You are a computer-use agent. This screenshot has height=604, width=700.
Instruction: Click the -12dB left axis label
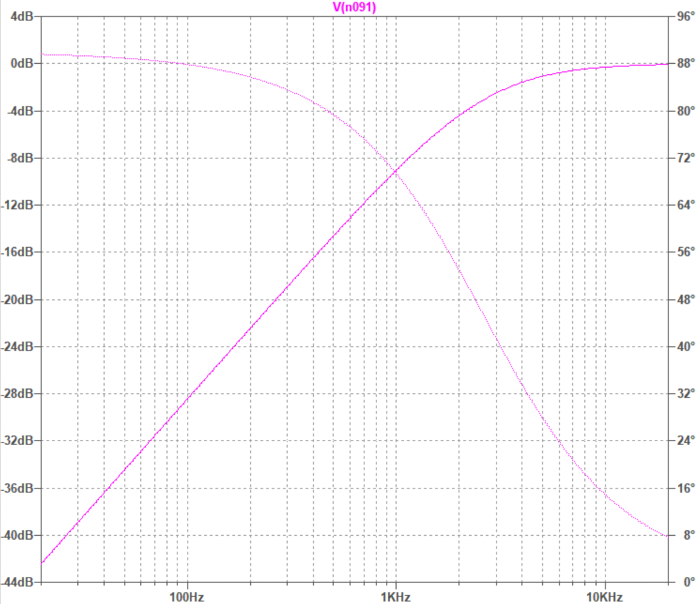pos(17,205)
